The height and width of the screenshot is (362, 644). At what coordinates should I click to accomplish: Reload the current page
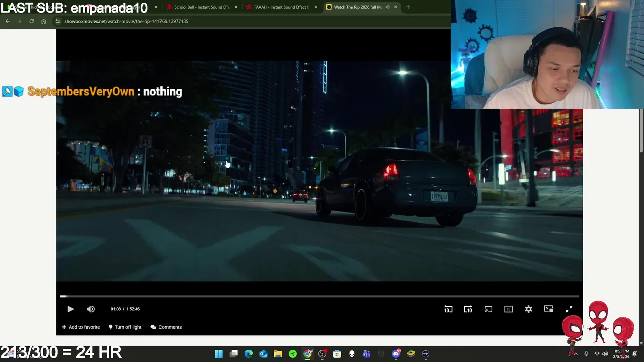tap(31, 21)
